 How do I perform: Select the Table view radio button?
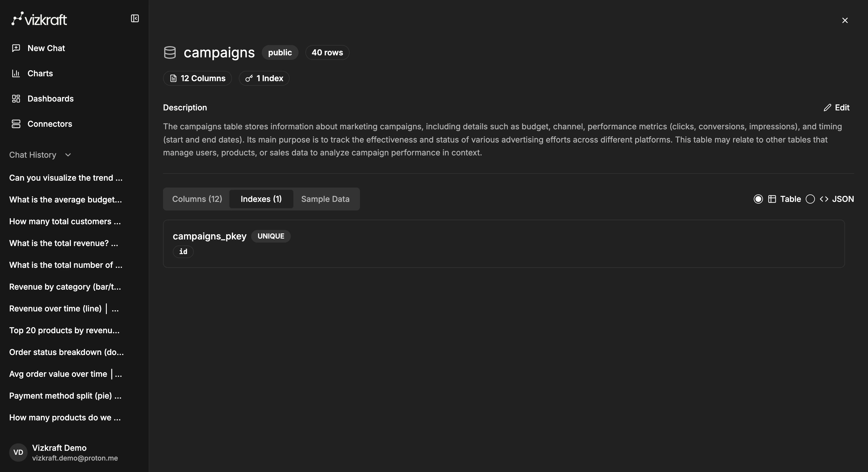(x=758, y=199)
